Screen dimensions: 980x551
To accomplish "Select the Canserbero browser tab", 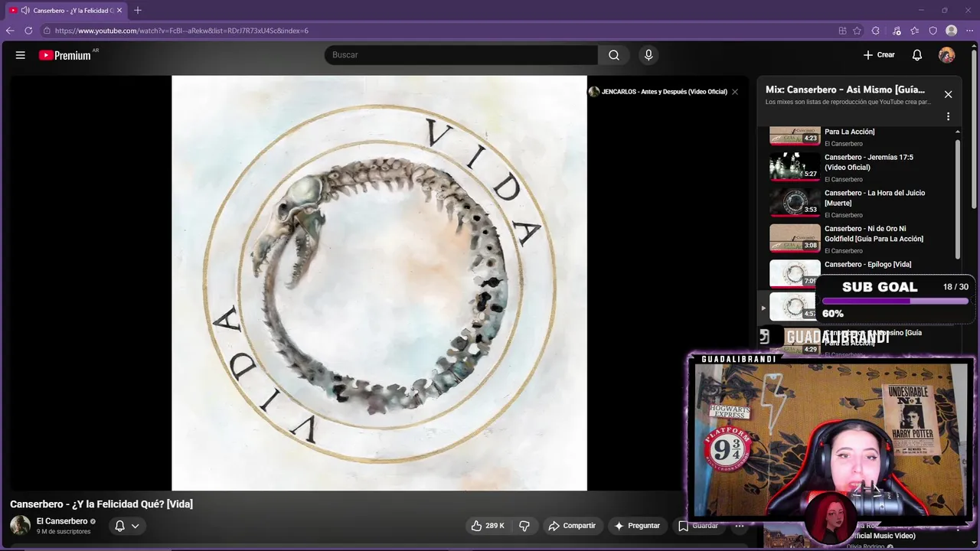I will [x=67, y=11].
